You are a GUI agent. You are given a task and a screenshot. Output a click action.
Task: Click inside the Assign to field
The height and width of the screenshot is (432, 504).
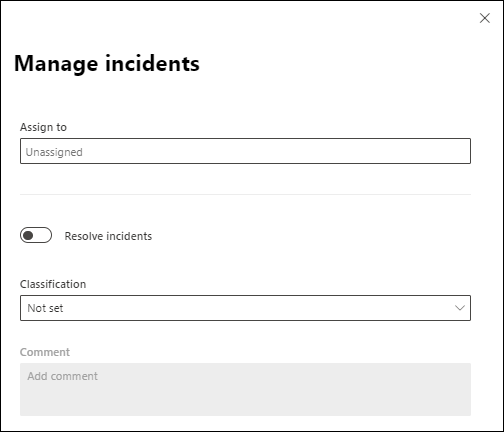click(245, 151)
